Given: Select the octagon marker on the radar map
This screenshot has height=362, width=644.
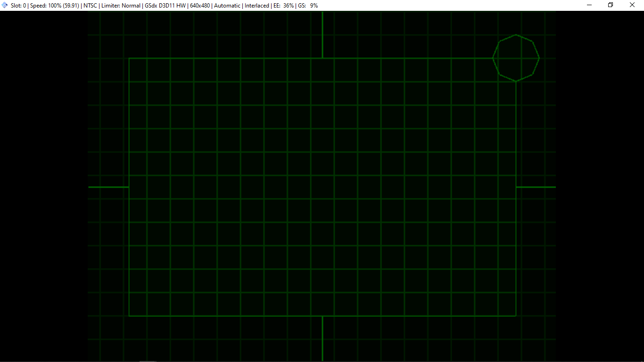Looking at the screenshot, I should [516, 58].
